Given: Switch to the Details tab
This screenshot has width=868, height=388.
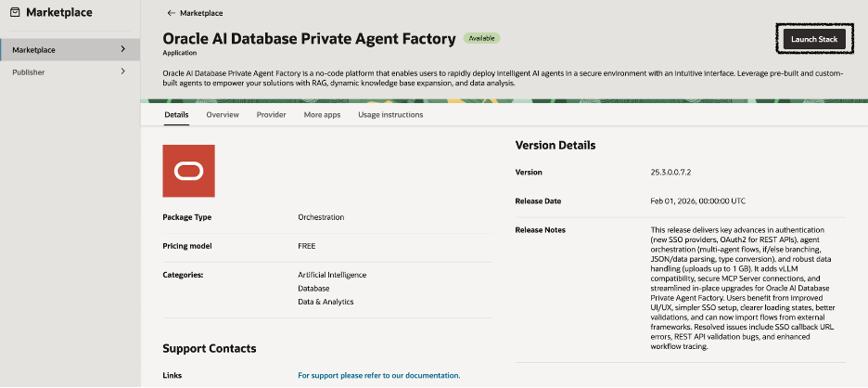Looking at the screenshot, I should click(x=176, y=115).
